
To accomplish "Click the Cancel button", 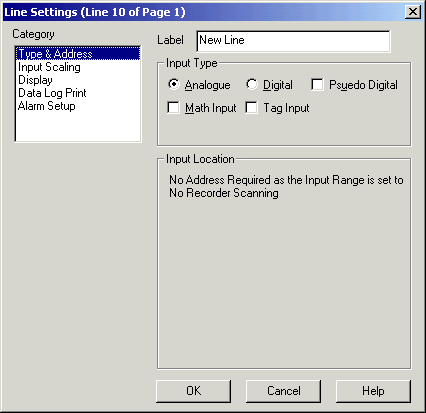I will point(283,391).
